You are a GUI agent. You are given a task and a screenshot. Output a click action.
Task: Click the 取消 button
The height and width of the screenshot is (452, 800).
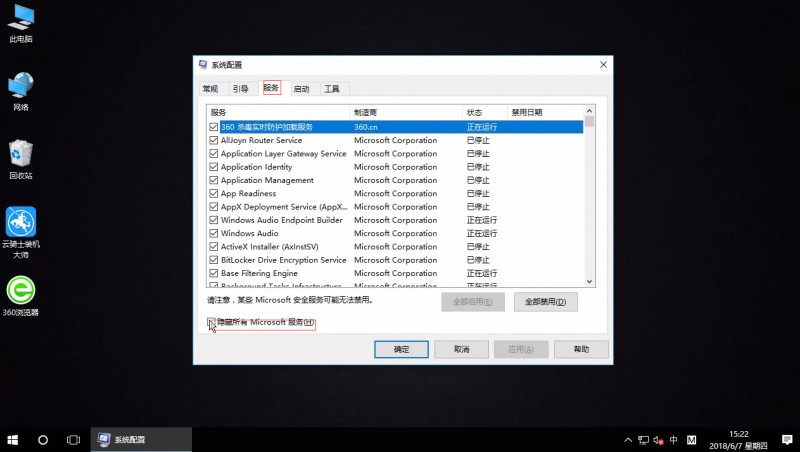pos(461,349)
